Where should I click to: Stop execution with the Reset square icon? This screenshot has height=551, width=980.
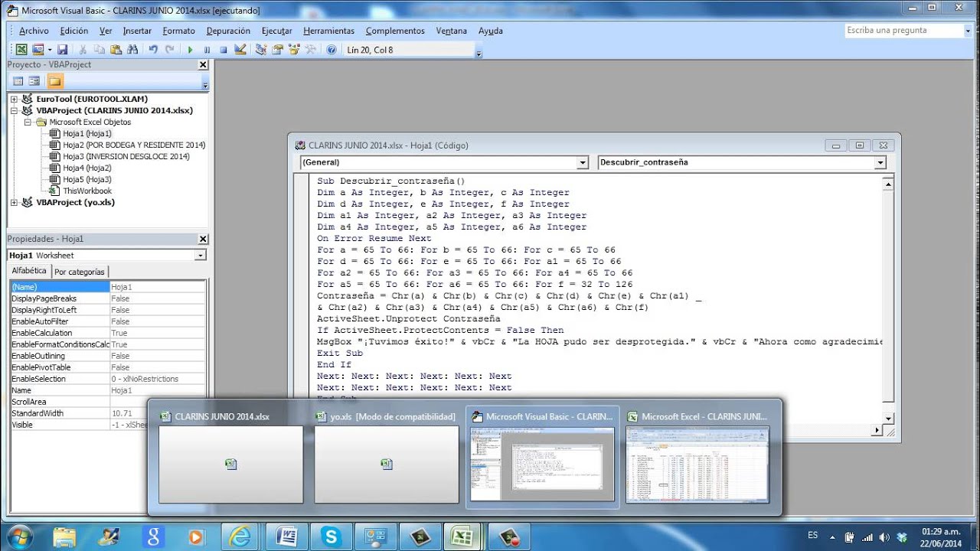[x=223, y=49]
